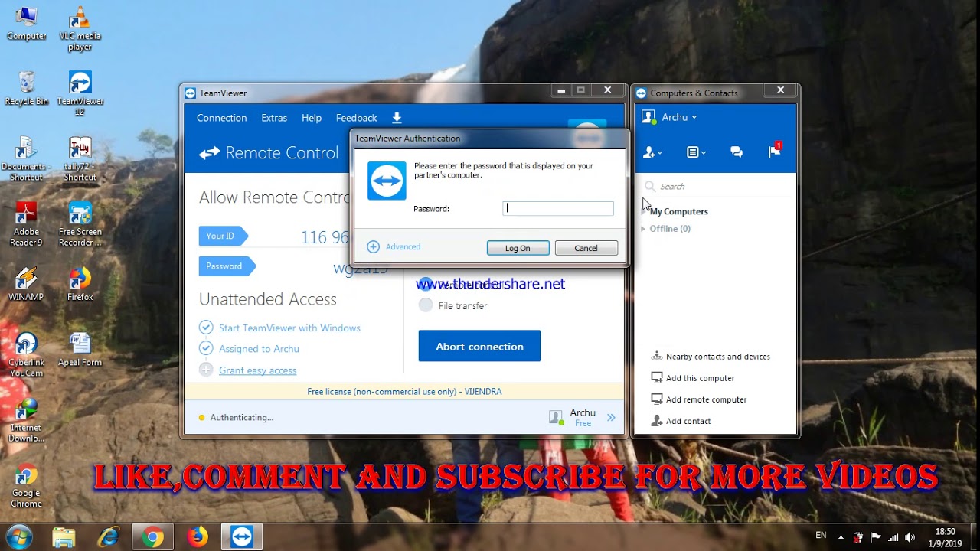The width and height of the screenshot is (980, 551).
Task: Click the Grant easy access link
Action: [257, 370]
